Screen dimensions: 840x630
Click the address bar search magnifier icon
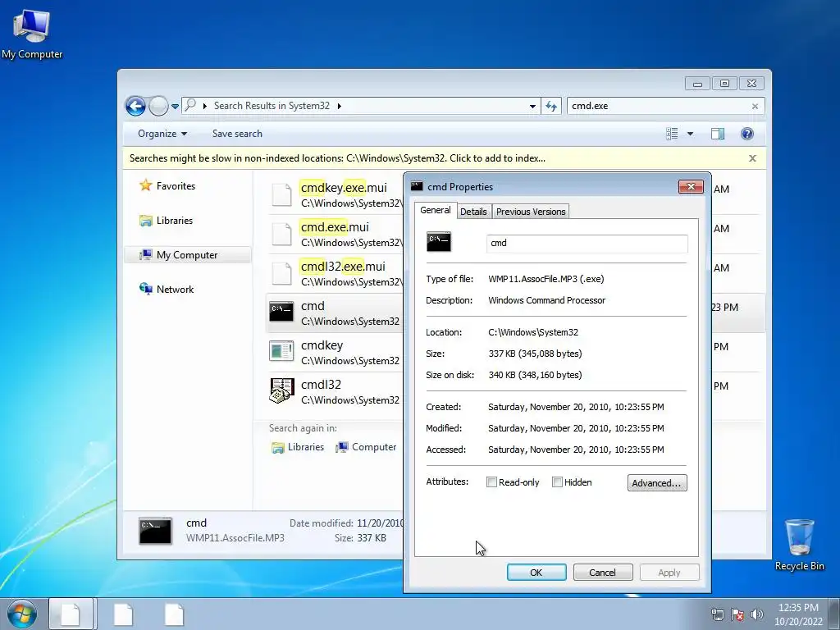click(x=190, y=106)
